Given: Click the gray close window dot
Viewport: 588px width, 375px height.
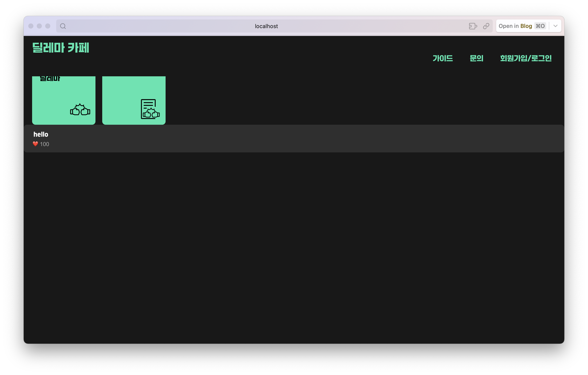Looking at the screenshot, I should point(31,26).
